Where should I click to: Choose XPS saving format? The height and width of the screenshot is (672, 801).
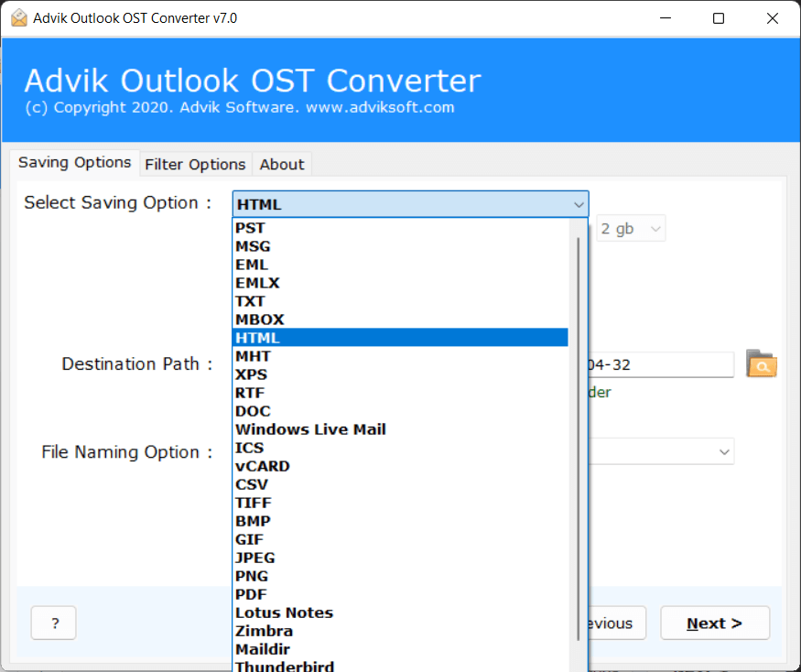tap(400, 374)
